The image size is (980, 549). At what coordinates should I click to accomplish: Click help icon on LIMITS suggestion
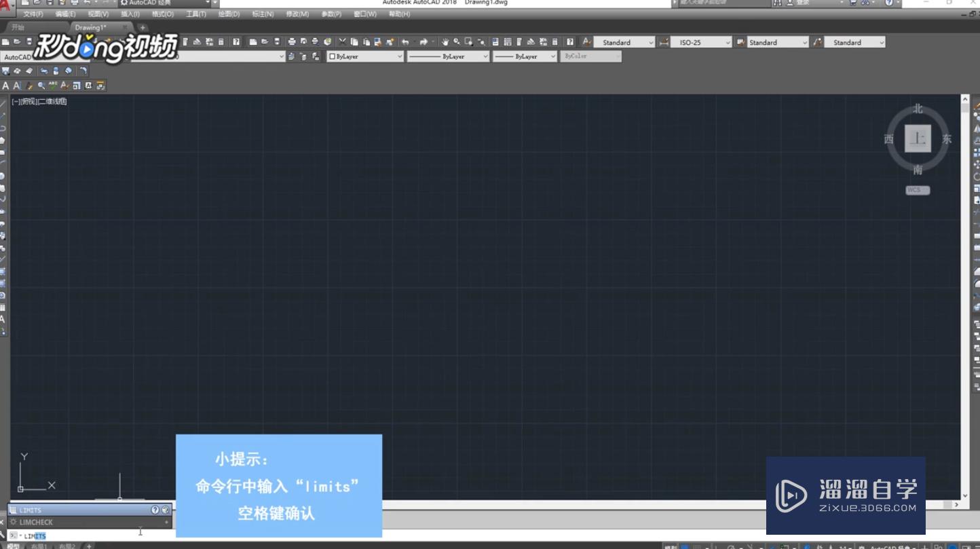[155, 510]
